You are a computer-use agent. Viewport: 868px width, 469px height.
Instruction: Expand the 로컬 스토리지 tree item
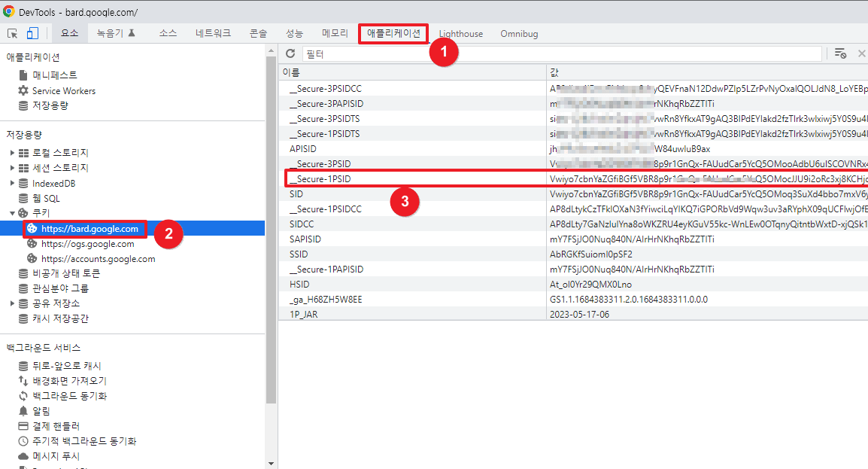pos(12,152)
